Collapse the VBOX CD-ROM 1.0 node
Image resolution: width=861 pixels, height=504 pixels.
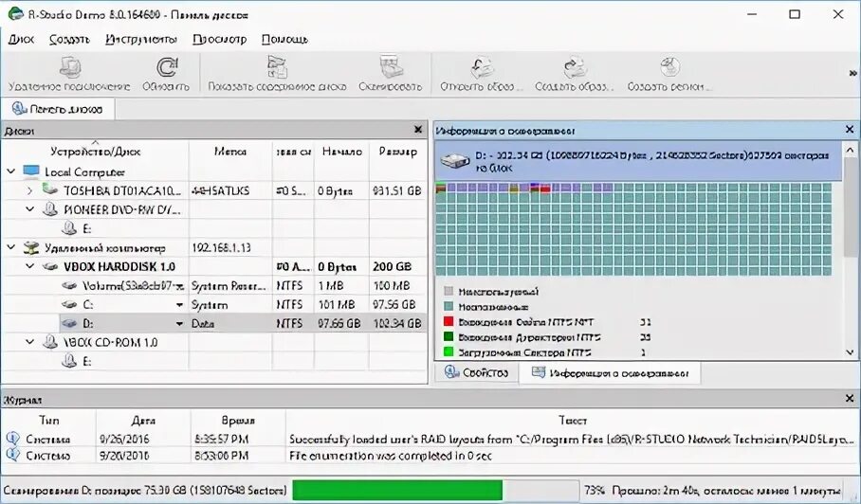pyautogui.click(x=30, y=342)
